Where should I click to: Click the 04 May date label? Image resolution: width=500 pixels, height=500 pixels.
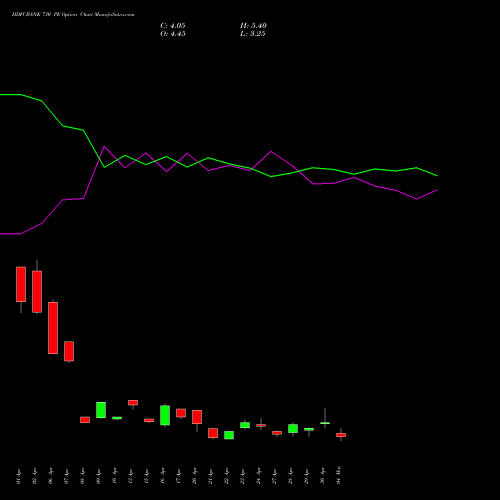click(x=338, y=475)
